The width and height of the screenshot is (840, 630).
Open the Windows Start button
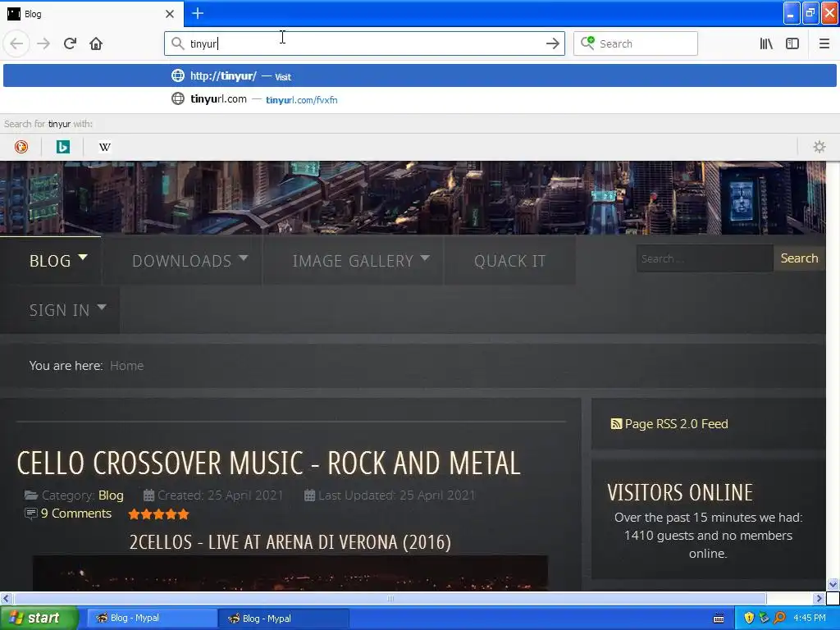(x=39, y=619)
